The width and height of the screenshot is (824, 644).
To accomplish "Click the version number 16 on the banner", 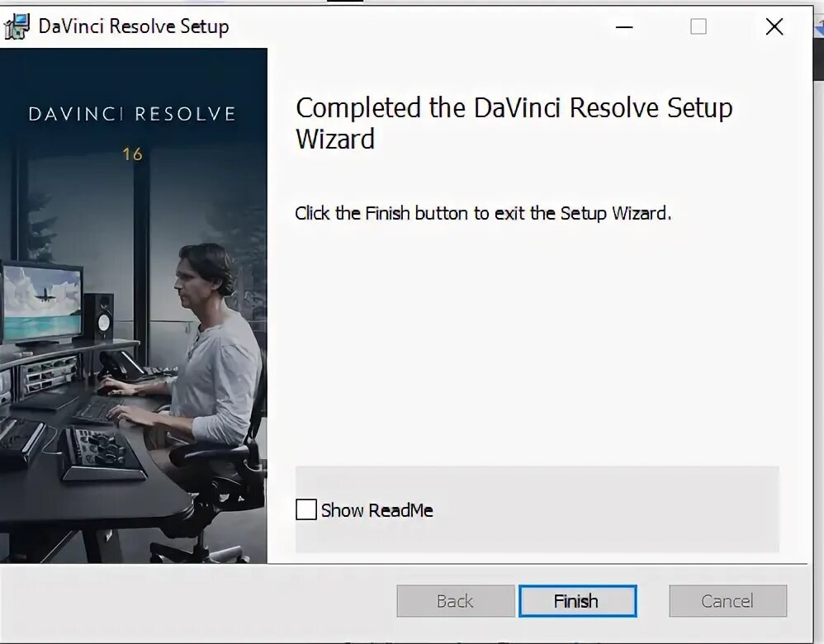I will (132, 154).
